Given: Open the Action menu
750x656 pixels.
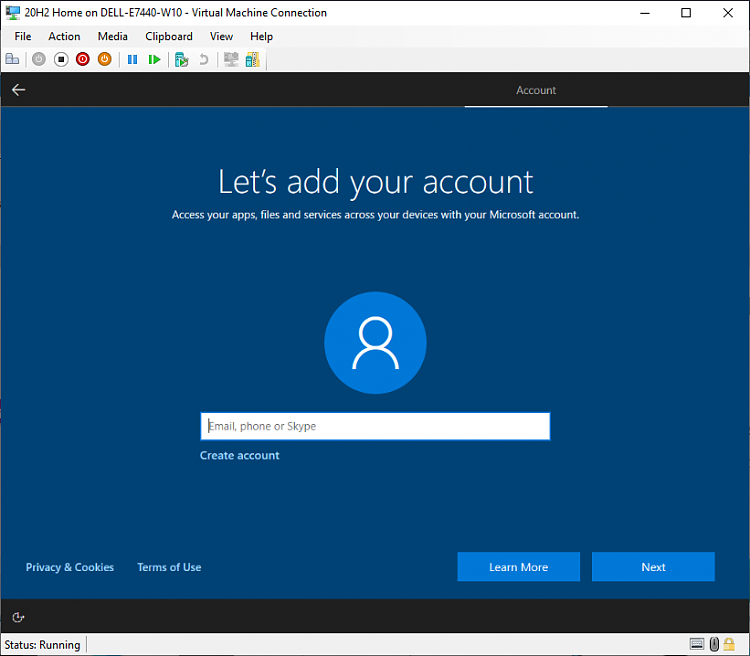Looking at the screenshot, I should [x=64, y=36].
